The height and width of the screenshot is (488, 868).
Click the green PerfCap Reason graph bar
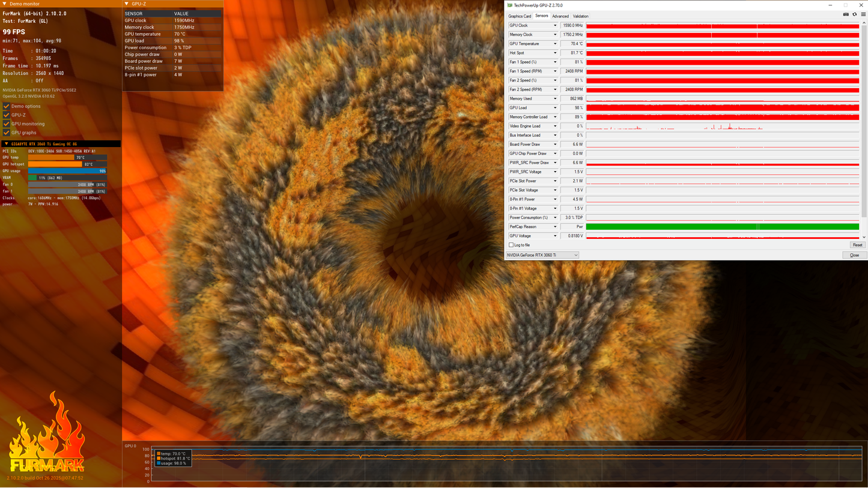[723, 227]
